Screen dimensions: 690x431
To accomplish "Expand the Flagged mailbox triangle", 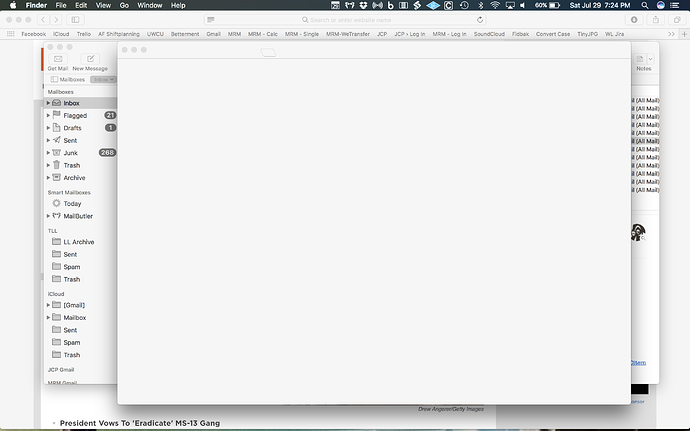I will click(x=48, y=115).
